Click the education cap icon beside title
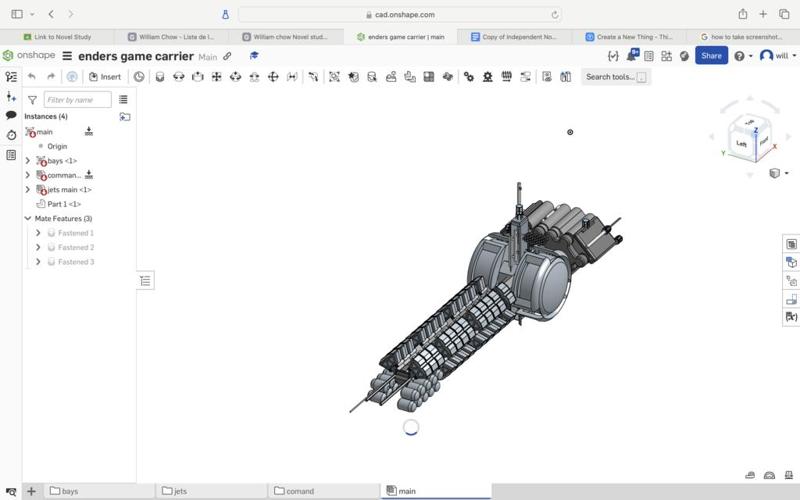800x500 pixels. click(x=254, y=56)
